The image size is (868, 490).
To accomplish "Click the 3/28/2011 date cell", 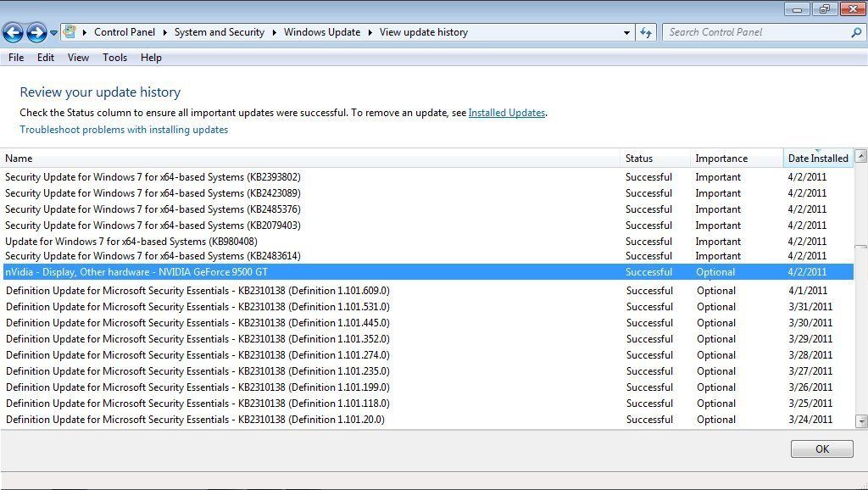I will (x=810, y=355).
